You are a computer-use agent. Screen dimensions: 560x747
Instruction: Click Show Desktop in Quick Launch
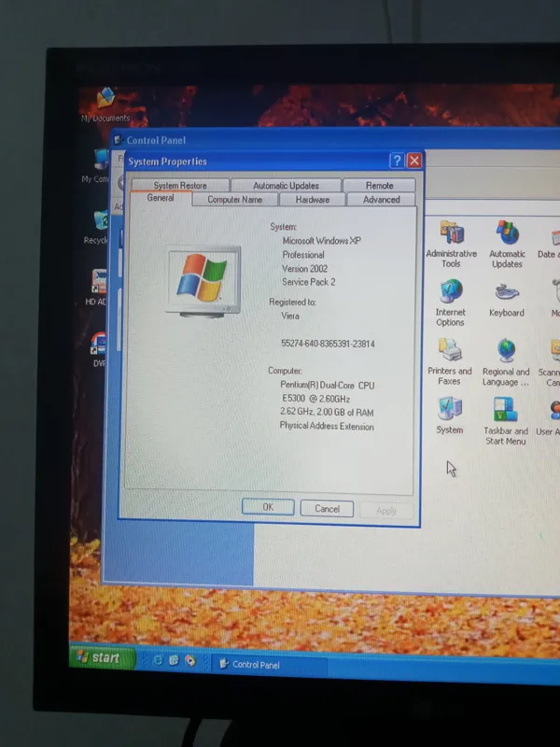(174, 660)
